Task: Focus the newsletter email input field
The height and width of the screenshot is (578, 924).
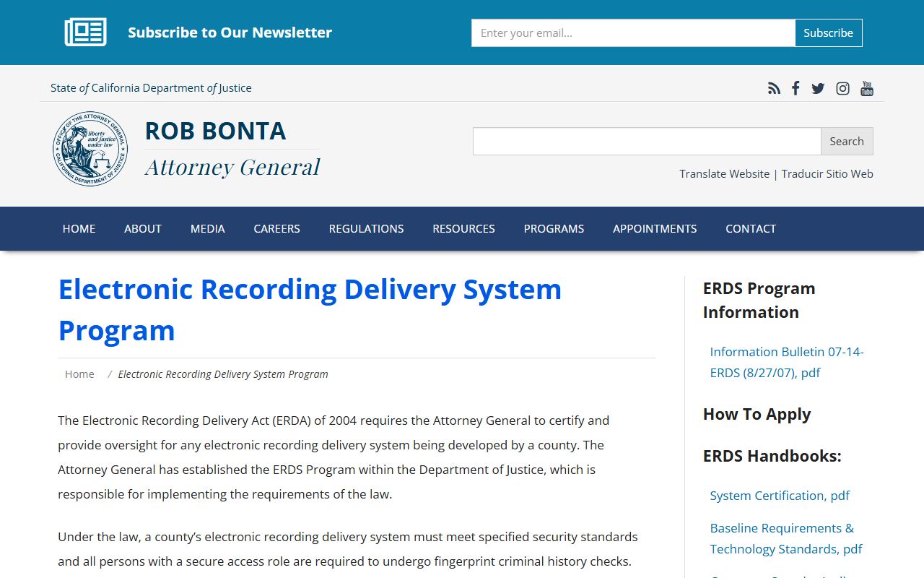Action: coord(633,33)
